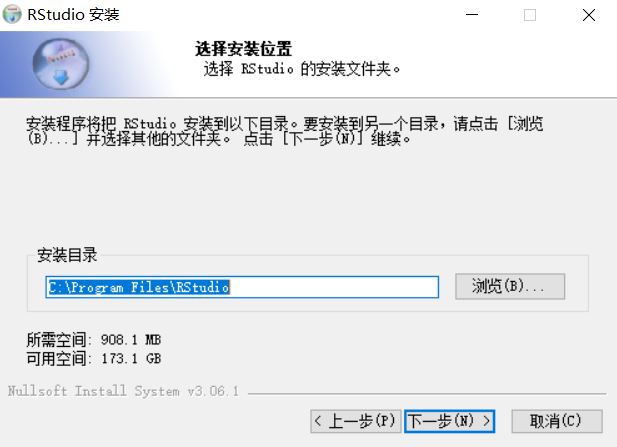Minimize the RStudio 安装 window
617x447 pixels.
tap(472, 15)
